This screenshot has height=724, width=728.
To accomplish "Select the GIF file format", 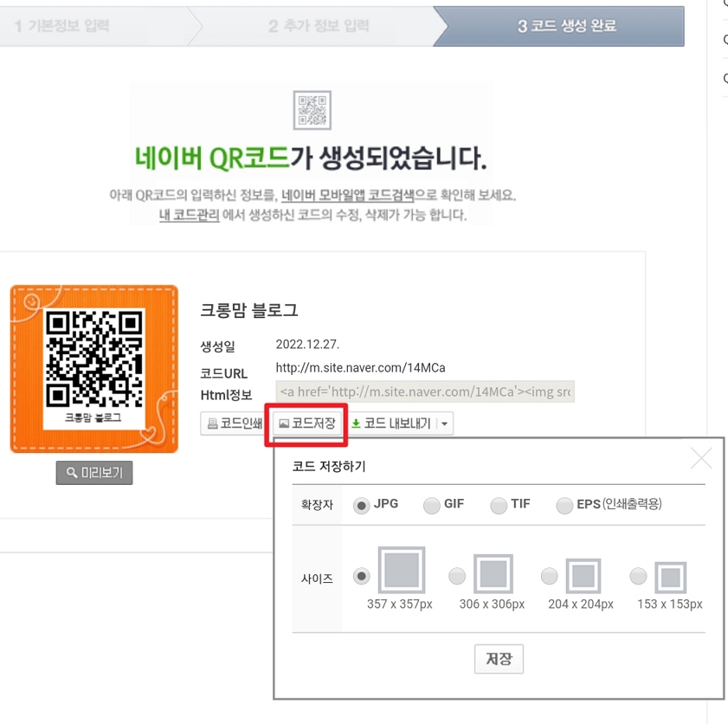I will coord(431,506).
